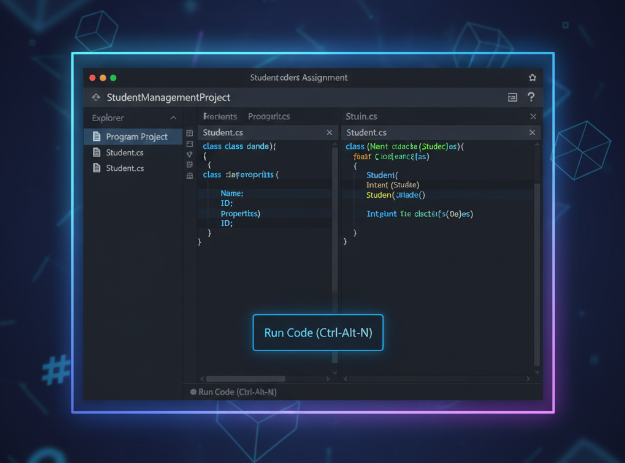Click the star icon in title bar

pos(532,77)
